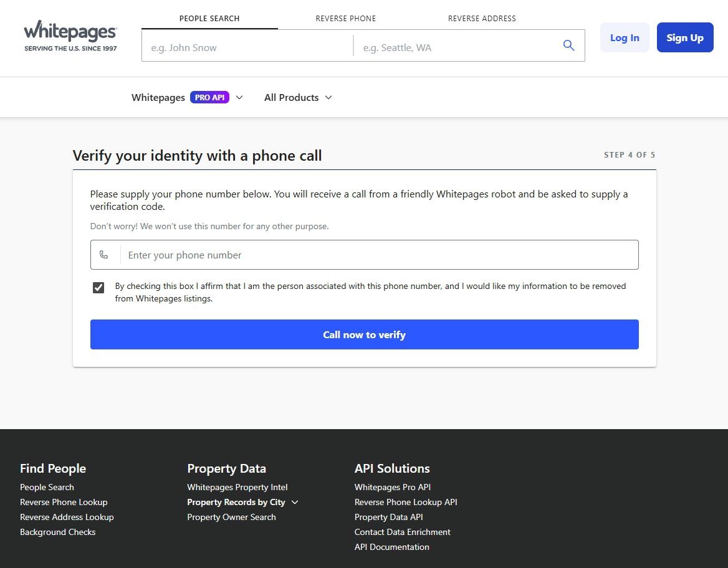Click the Sign Up button

tap(685, 37)
